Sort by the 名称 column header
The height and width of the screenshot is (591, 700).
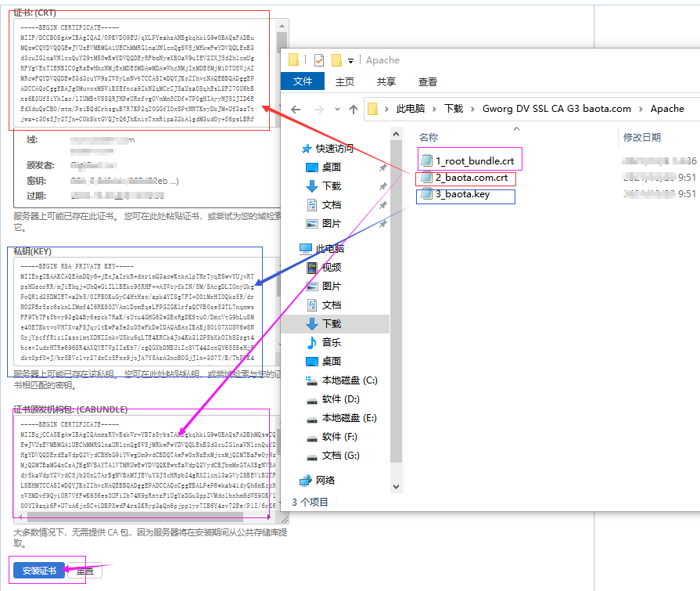(x=429, y=137)
